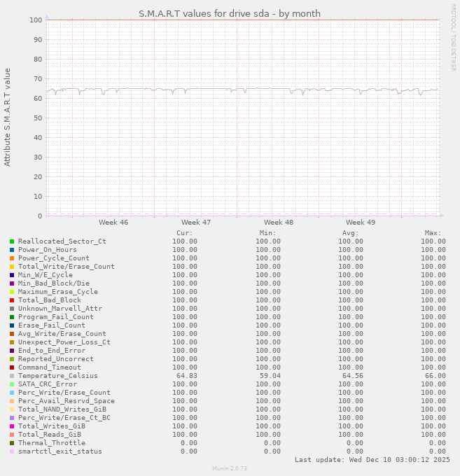The height and width of the screenshot is (476, 460).
Task: Click the olive Thermal_Throttle legend swatch
Action: click(x=12, y=443)
